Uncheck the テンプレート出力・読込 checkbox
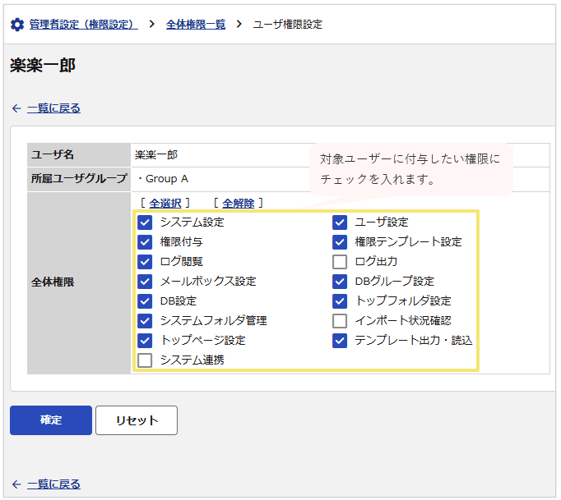This screenshot has height=500, width=561. (x=340, y=341)
